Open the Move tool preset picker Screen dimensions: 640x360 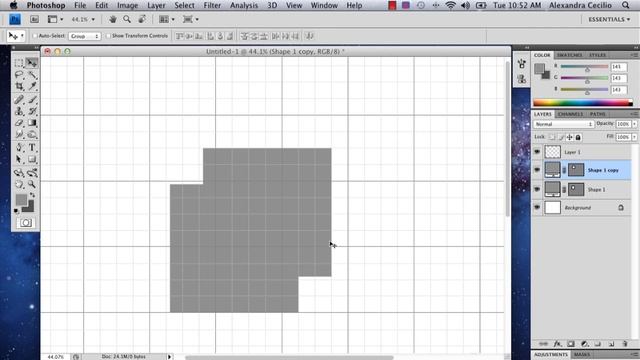[x=16, y=36]
